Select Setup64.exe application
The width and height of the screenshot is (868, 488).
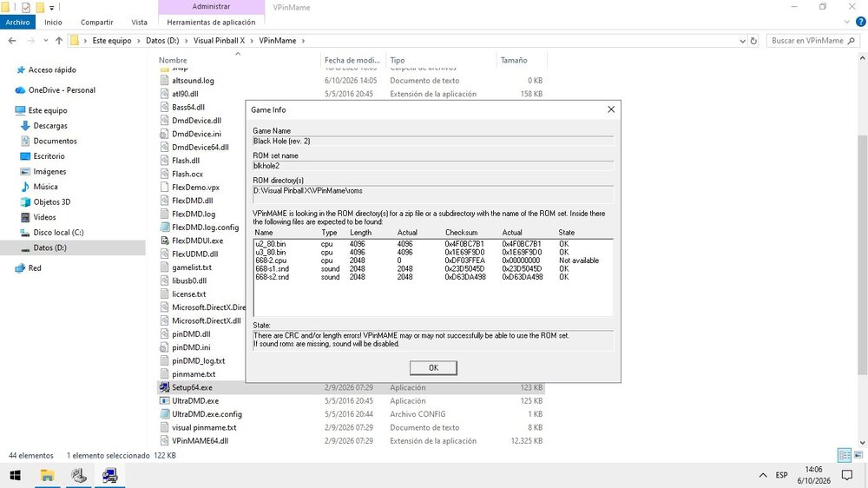coord(192,387)
